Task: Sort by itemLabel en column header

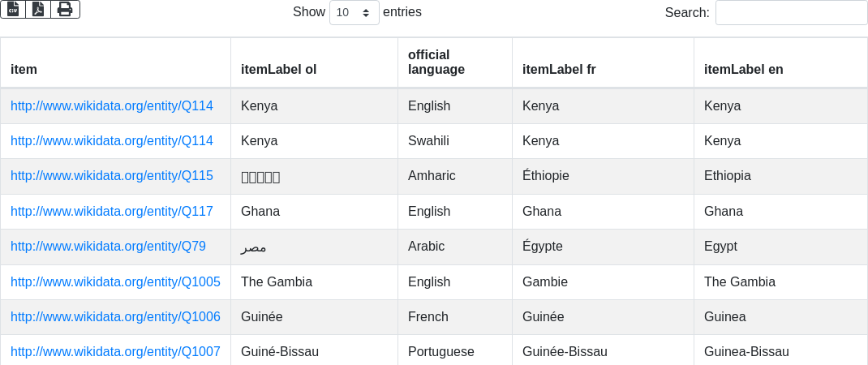Action: [x=743, y=69]
